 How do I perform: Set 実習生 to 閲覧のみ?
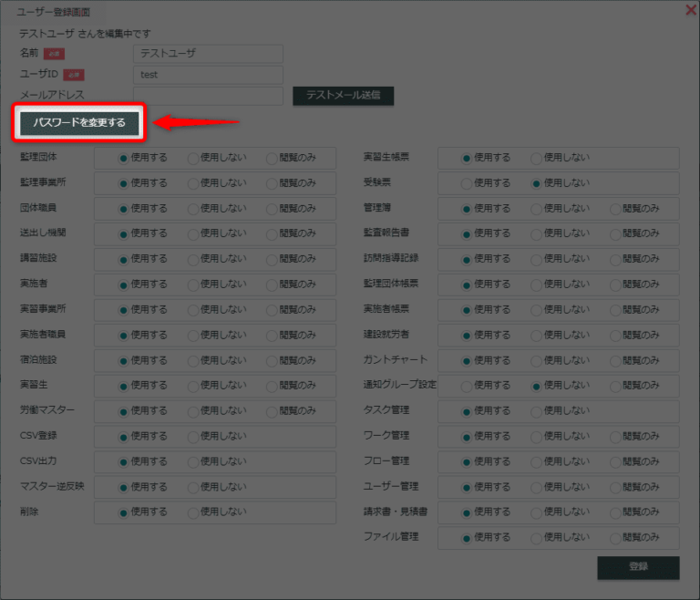[272, 386]
